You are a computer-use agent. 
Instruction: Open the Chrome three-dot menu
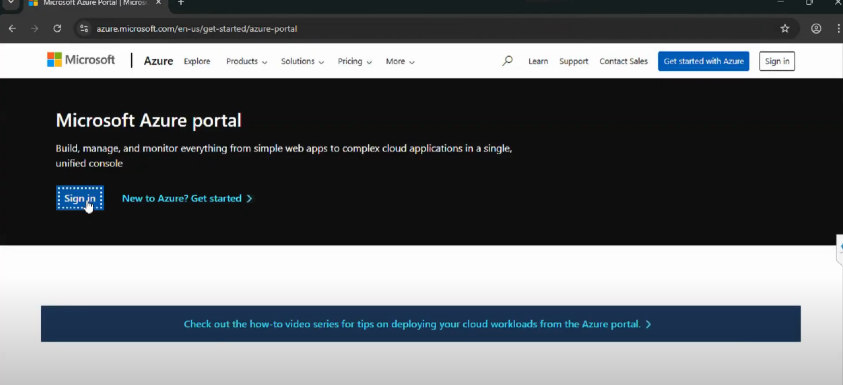click(839, 28)
